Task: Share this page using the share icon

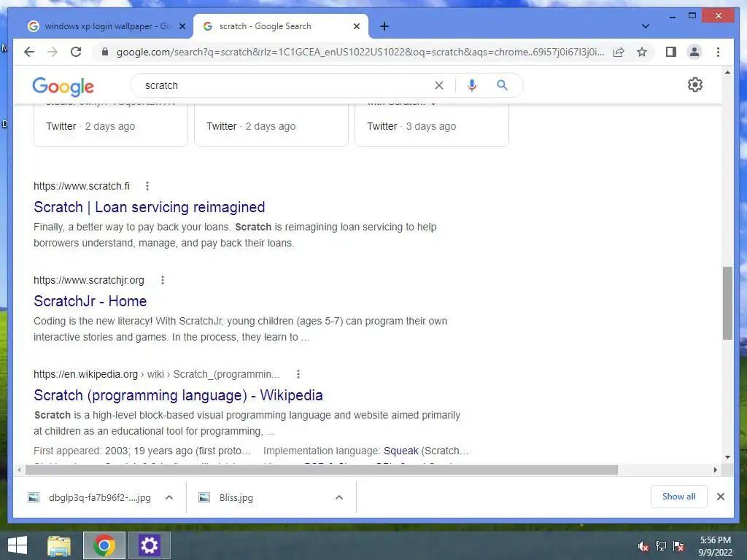Action: pyautogui.click(x=619, y=52)
